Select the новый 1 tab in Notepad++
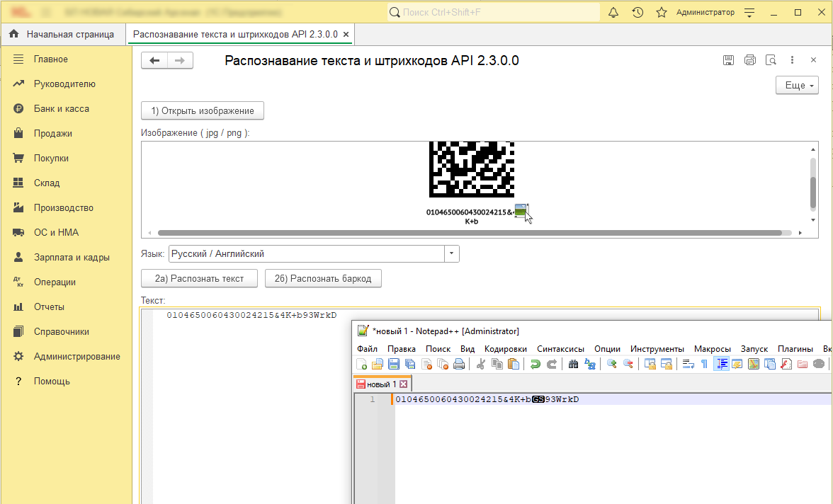This screenshot has height=504, width=833. click(381, 384)
